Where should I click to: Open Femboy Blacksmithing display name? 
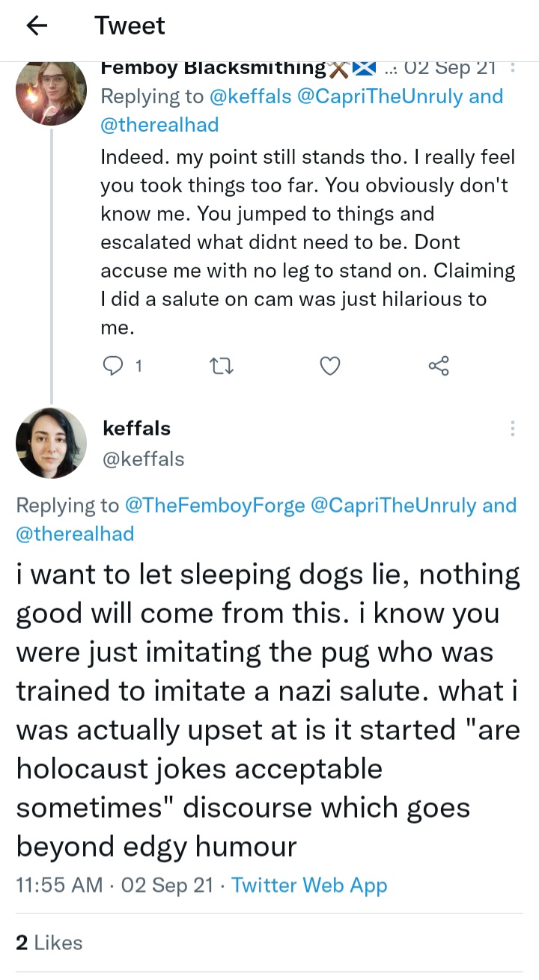pyautogui.click(x=213, y=68)
